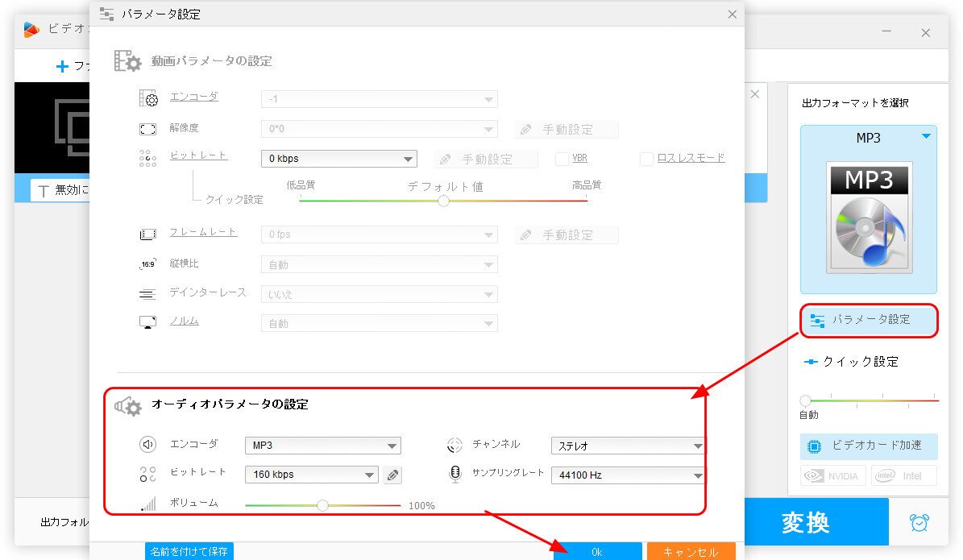
Task: Click the volume icon next to ボリューム
Action: pyautogui.click(x=148, y=505)
